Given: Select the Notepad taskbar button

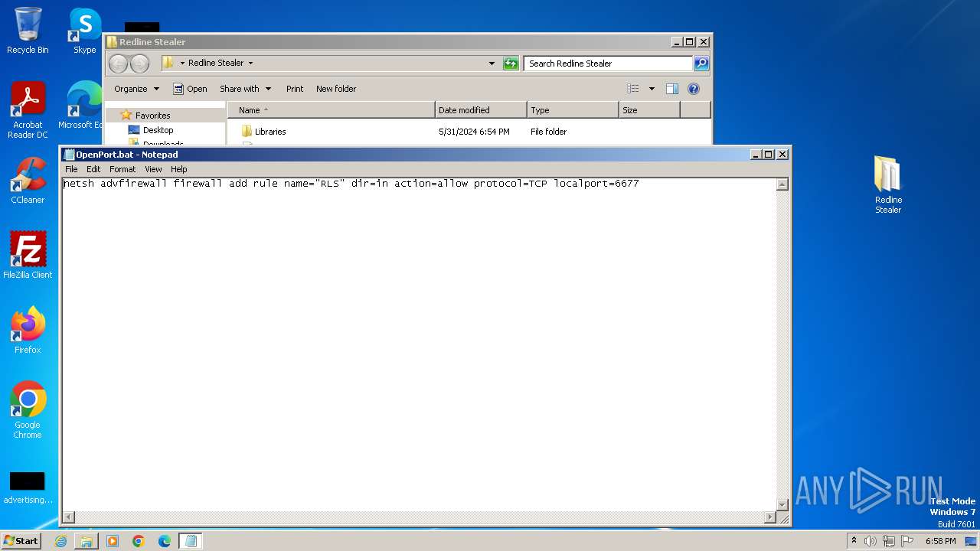Looking at the screenshot, I should click(x=191, y=541).
